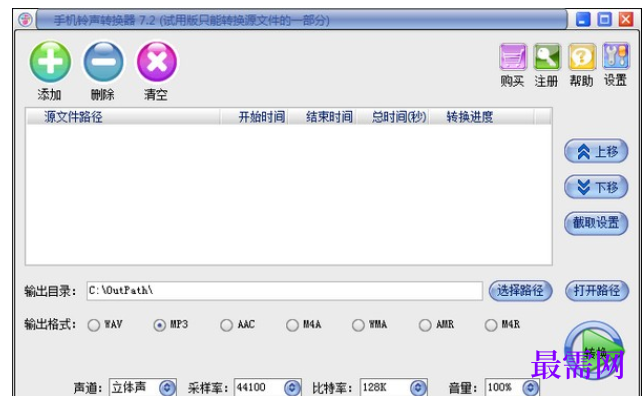Click the 源文件路径 column header
Image resolution: width=643 pixels, height=396 pixels.
point(123,117)
